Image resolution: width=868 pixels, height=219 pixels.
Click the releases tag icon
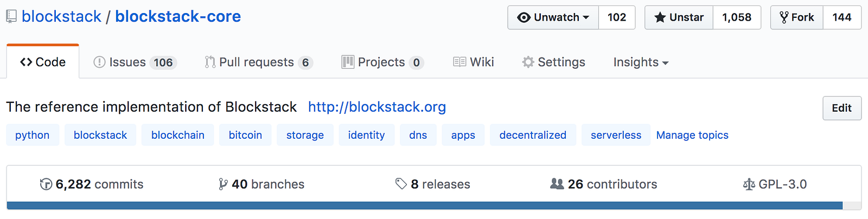point(401,184)
